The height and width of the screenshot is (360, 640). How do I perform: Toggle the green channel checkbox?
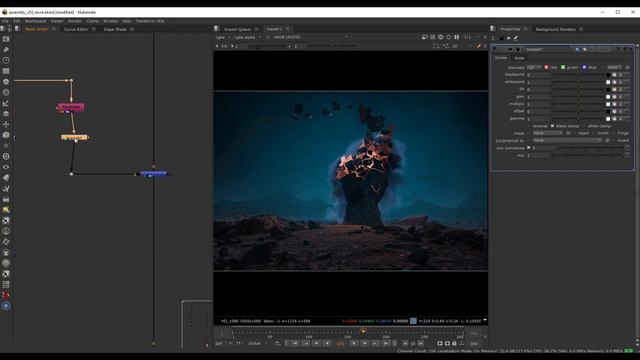[563, 67]
